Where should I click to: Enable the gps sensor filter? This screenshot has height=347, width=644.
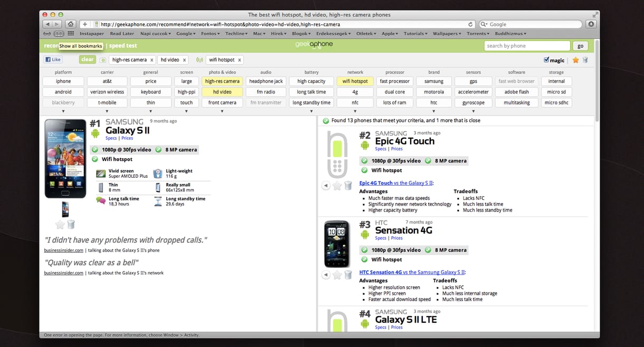pyautogui.click(x=473, y=81)
